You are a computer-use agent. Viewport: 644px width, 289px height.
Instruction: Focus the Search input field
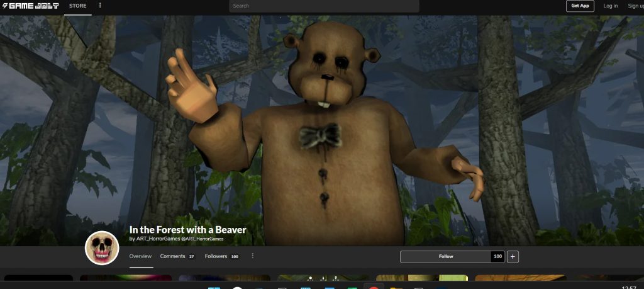tap(323, 6)
